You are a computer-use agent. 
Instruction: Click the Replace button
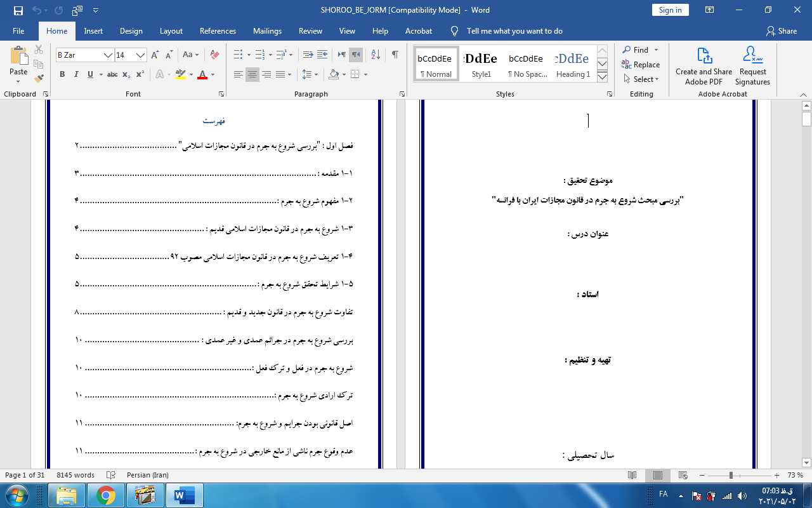[641, 65]
